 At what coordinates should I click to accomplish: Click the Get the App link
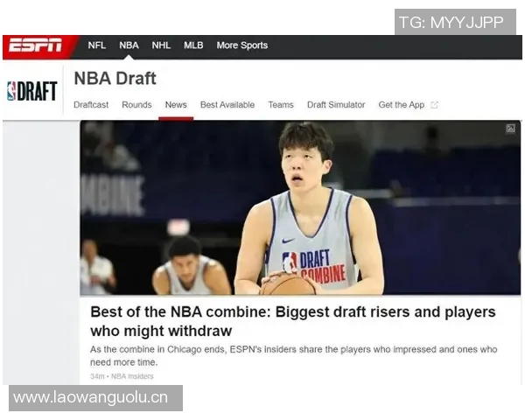tap(401, 105)
